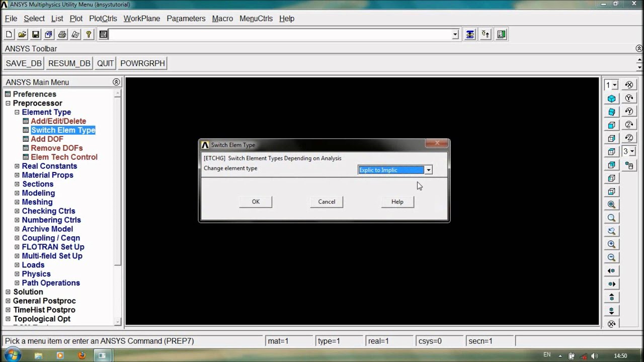The height and width of the screenshot is (362, 644).
Task: Click the Save Analysis floppy disk icon
Action: [x=35, y=34]
